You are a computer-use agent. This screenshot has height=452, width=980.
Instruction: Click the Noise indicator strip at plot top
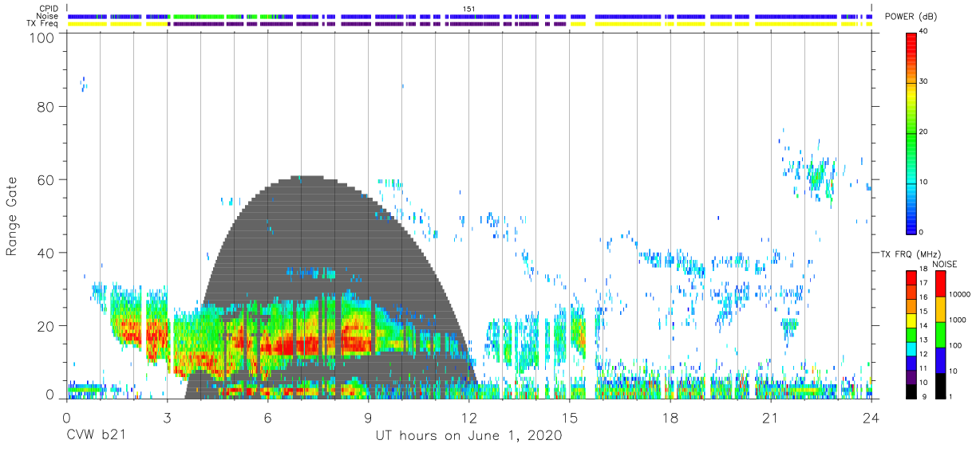(x=471, y=16)
